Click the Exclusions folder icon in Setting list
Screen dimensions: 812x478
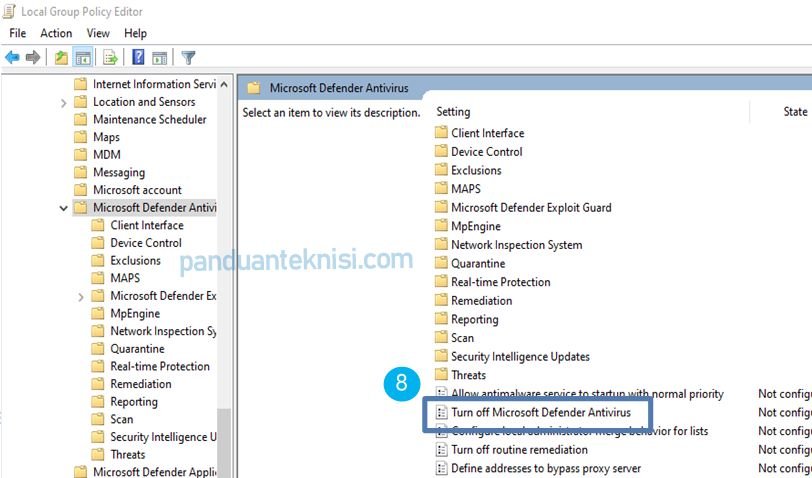[x=441, y=170]
